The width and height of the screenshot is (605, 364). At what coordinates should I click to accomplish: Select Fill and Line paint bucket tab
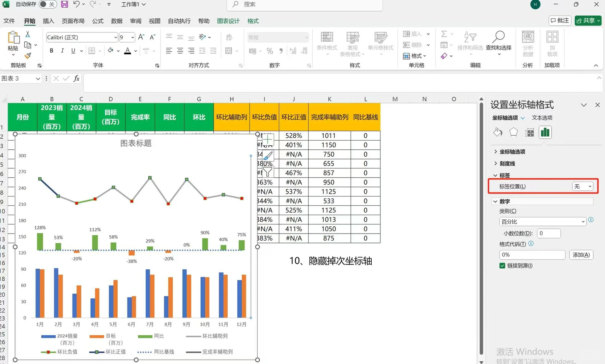498,132
